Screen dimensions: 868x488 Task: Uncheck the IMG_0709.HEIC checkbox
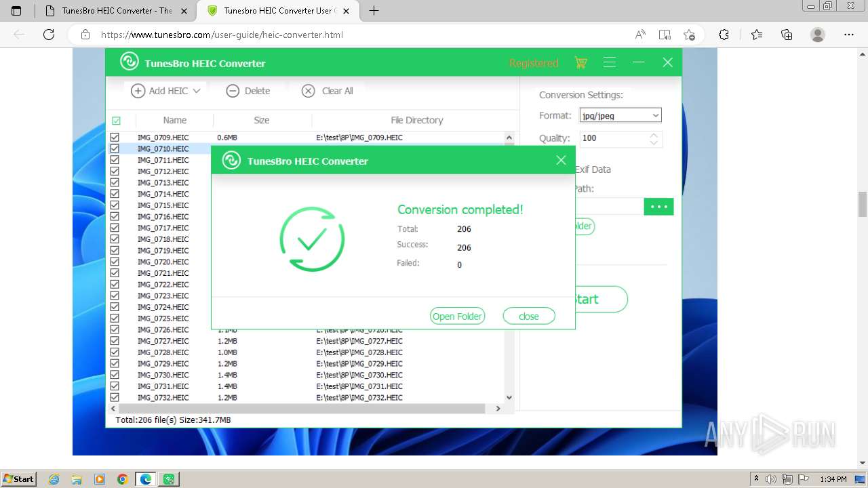(x=115, y=138)
